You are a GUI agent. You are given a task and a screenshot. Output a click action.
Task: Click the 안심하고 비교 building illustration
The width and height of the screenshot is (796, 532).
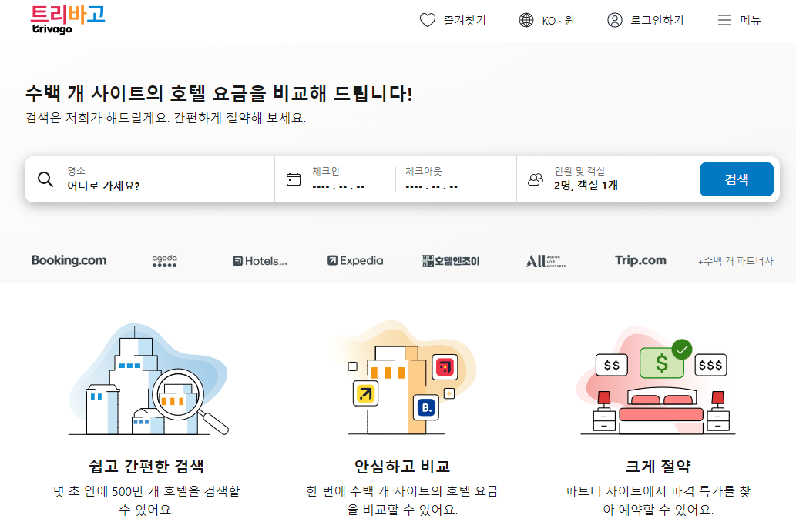coord(402,378)
